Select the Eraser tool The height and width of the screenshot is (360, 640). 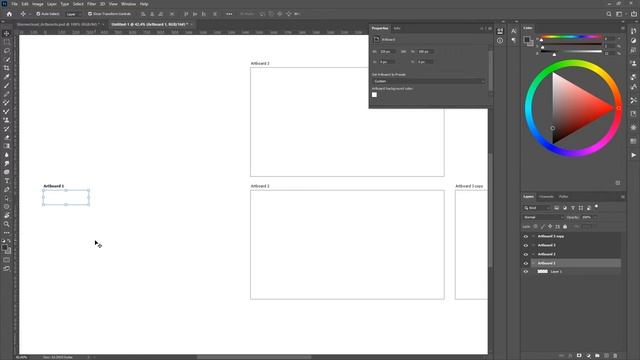coord(7,138)
